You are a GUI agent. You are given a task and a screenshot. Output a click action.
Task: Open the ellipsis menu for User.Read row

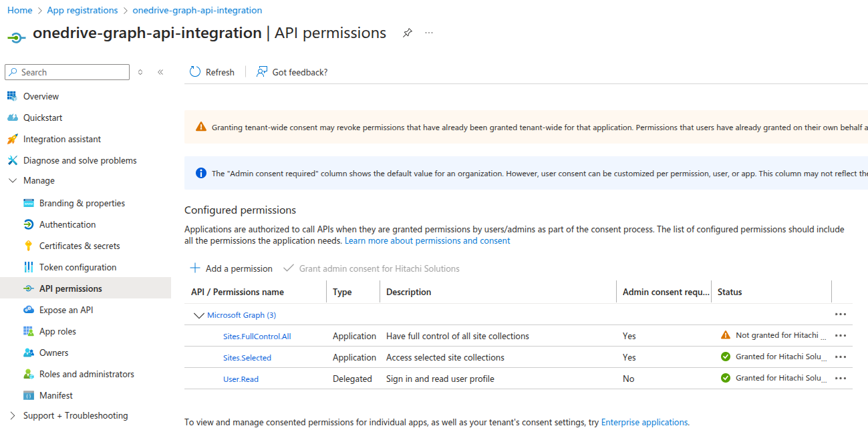(x=841, y=378)
